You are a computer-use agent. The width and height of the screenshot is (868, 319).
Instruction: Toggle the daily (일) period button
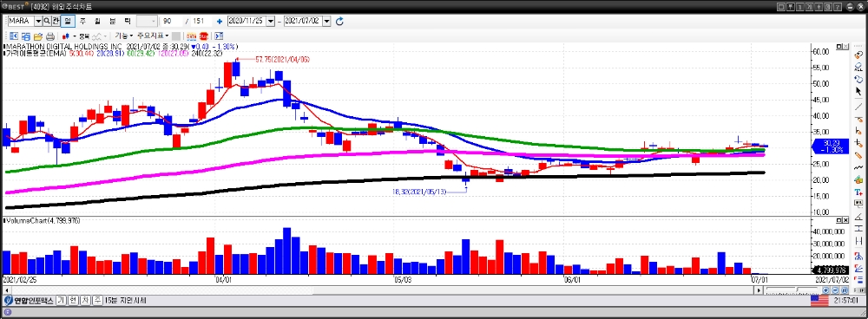coord(68,21)
